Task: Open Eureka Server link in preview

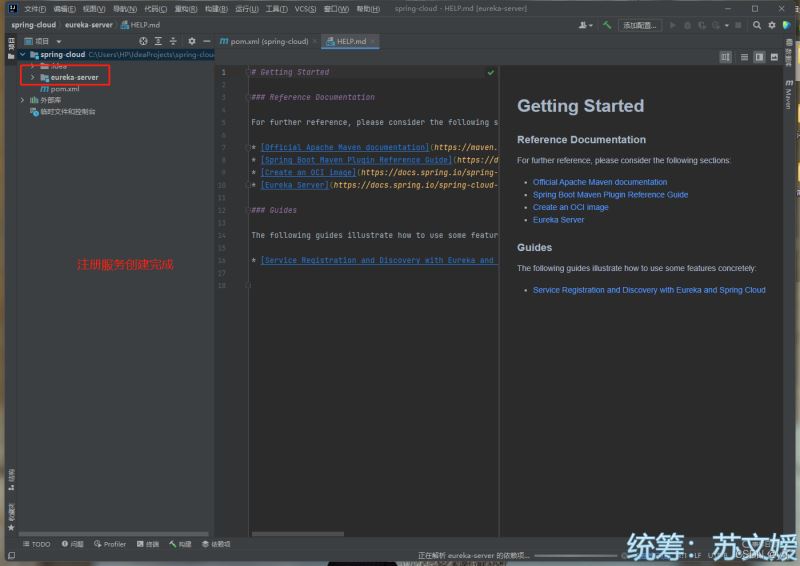Action: [x=558, y=220]
